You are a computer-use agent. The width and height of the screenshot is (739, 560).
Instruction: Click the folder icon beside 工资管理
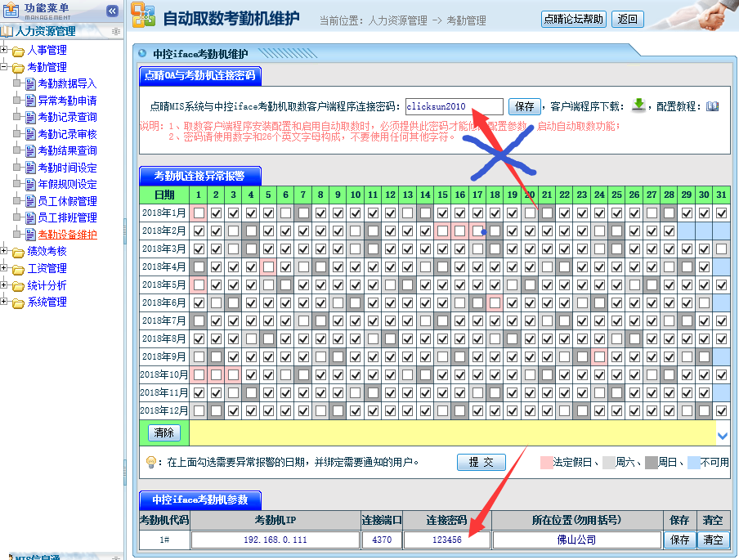click(x=18, y=269)
